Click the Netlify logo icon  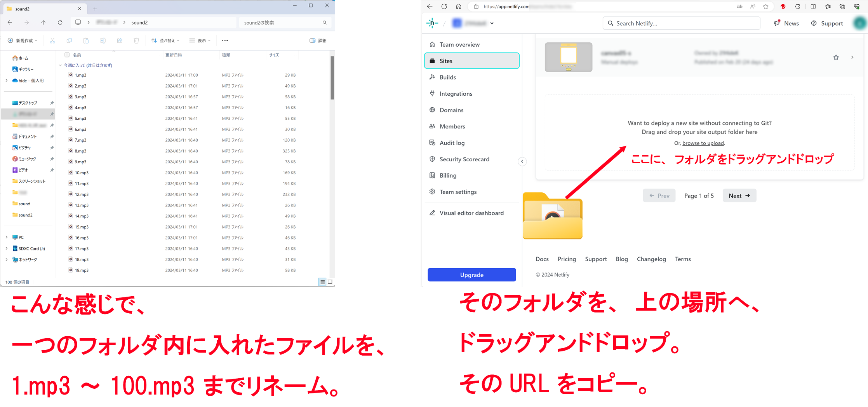click(432, 23)
